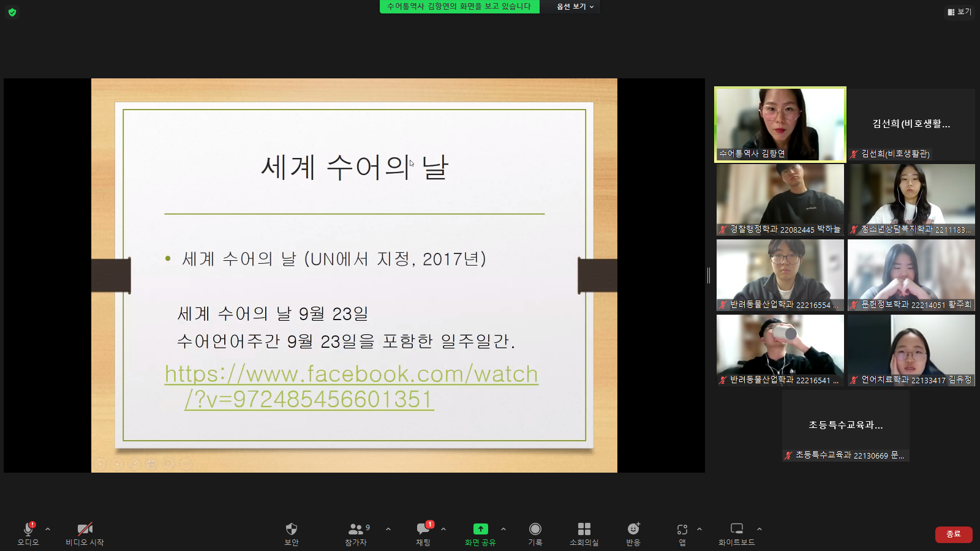Screen dimensions: 980x551
Task: Expand the chat options arrow
Action: 443,529
